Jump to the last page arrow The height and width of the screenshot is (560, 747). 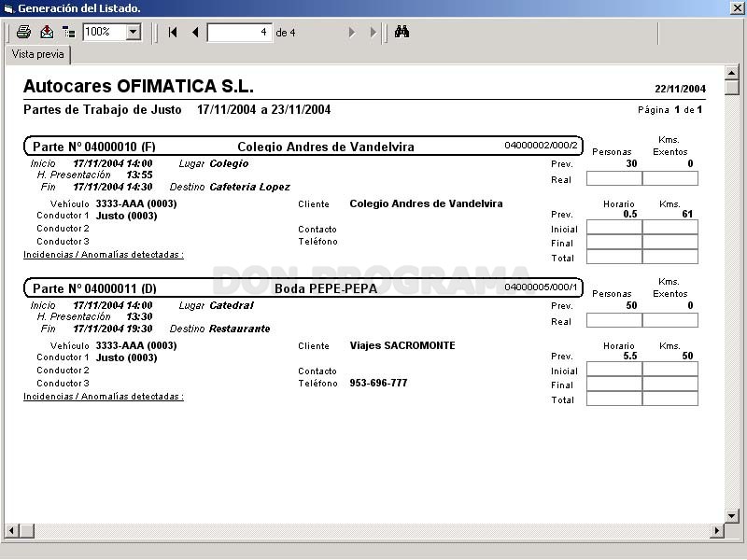(373, 32)
